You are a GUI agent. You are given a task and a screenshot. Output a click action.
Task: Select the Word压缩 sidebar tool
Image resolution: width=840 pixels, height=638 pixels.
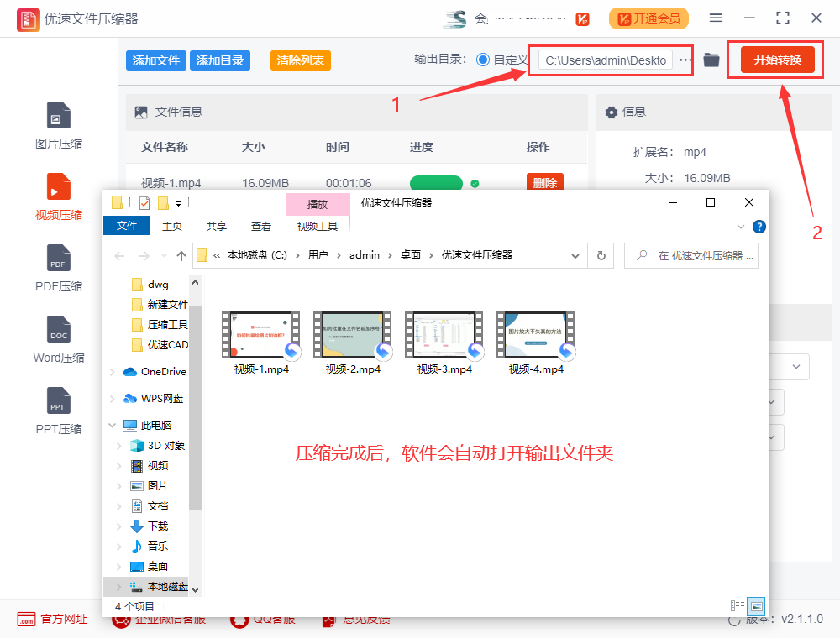point(58,340)
